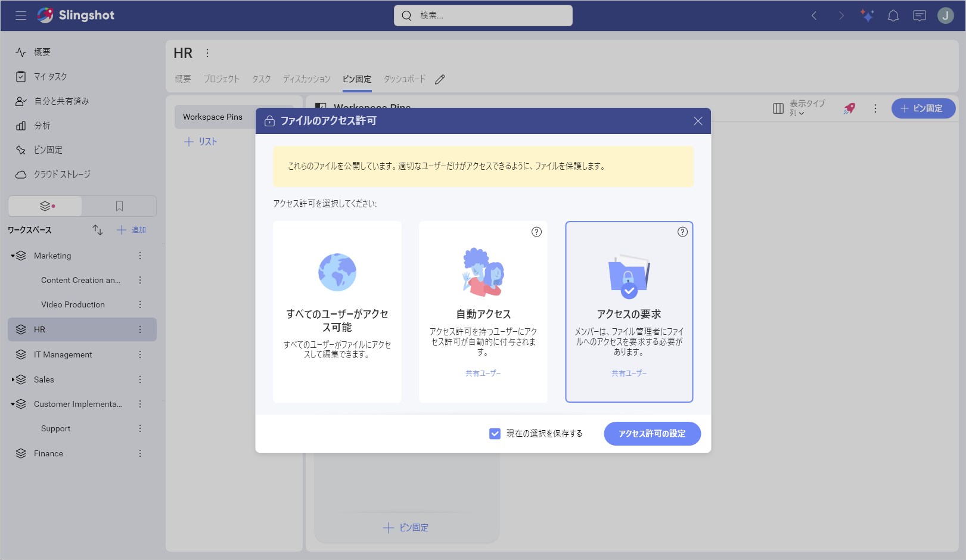Expand the Sales workspace
Image resolution: width=966 pixels, height=560 pixels.
coord(13,379)
